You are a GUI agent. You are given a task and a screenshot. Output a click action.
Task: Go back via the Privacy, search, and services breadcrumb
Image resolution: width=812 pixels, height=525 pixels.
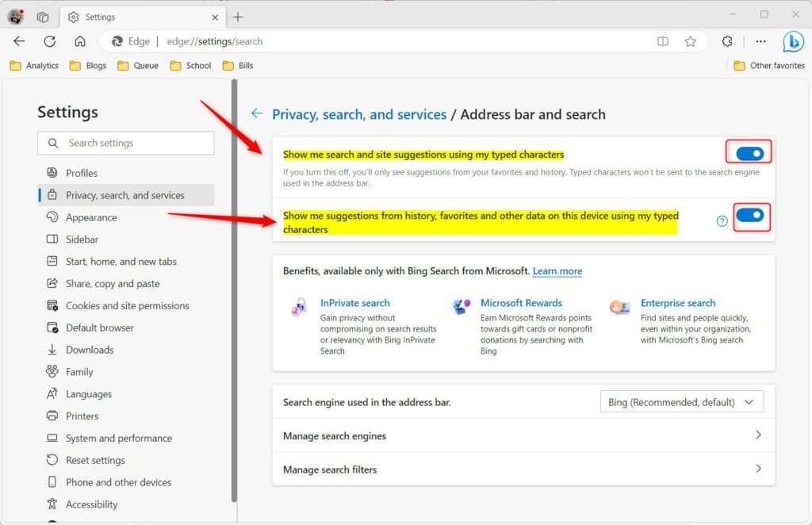pyautogui.click(x=358, y=114)
